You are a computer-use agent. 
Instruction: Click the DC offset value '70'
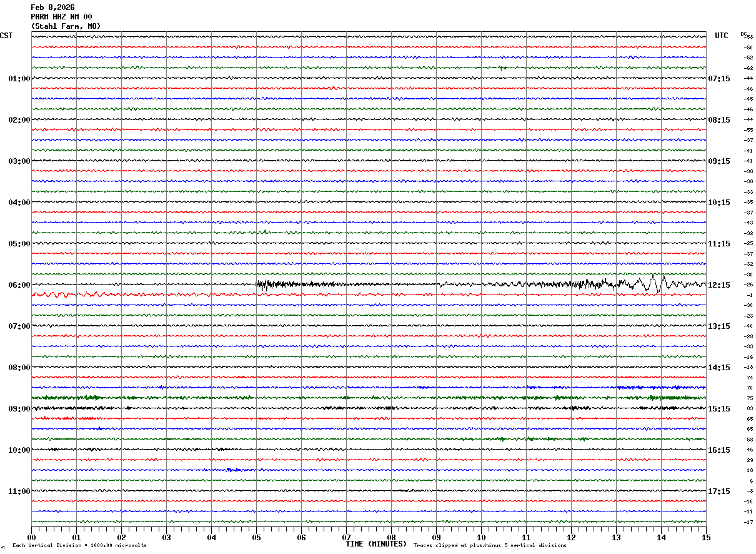[x=750, y=388]
